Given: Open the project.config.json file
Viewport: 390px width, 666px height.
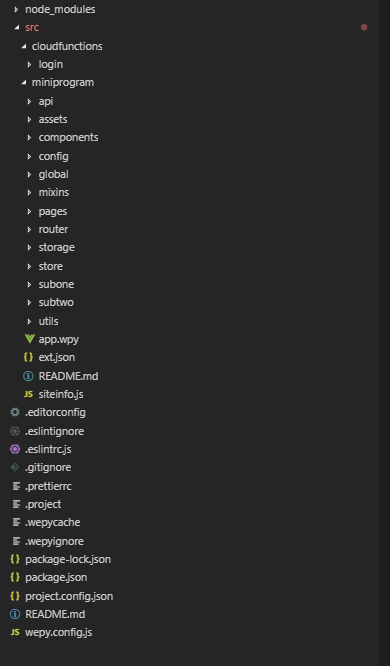Looking at the screenshot, I should (x=69, y=596).
